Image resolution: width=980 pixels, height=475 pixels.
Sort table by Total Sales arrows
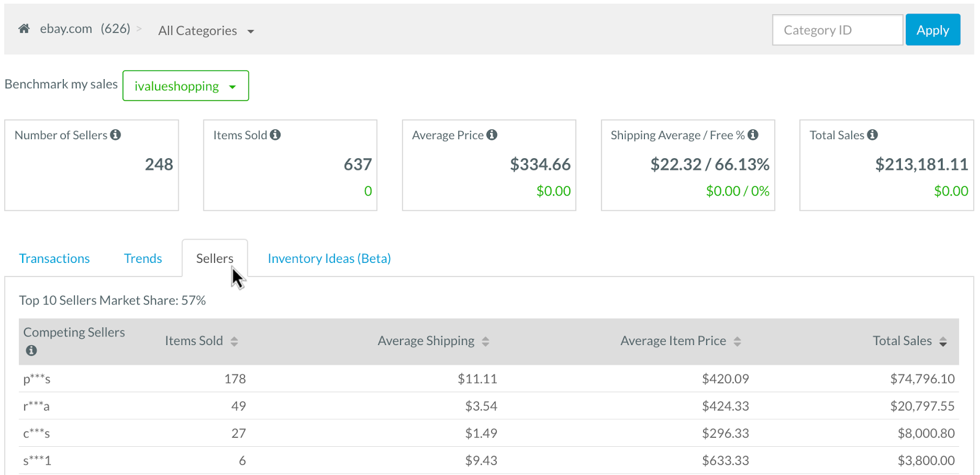943,341
